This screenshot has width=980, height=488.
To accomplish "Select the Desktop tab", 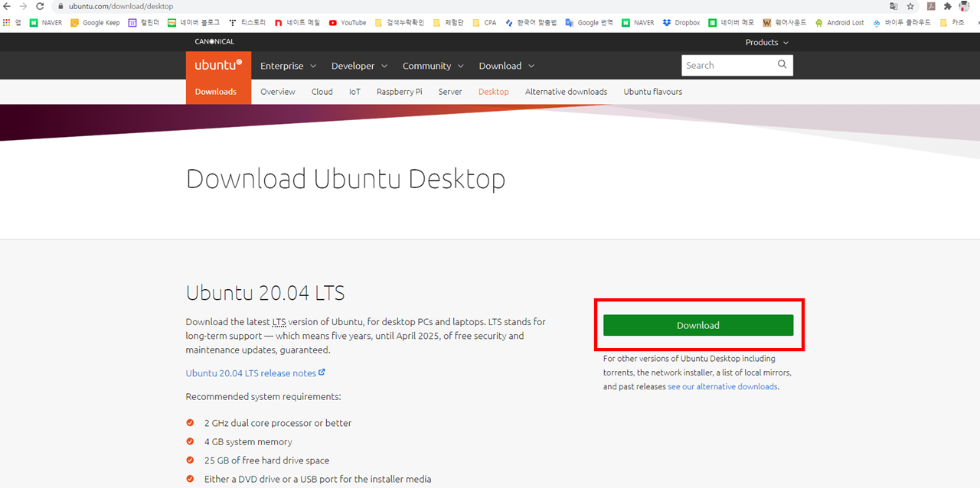I will coord(494,92).
